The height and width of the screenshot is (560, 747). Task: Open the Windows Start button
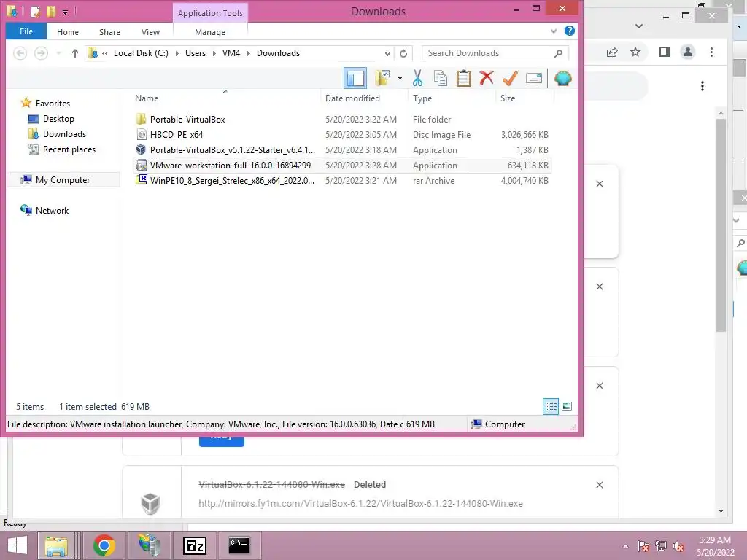tap(18, 545)
